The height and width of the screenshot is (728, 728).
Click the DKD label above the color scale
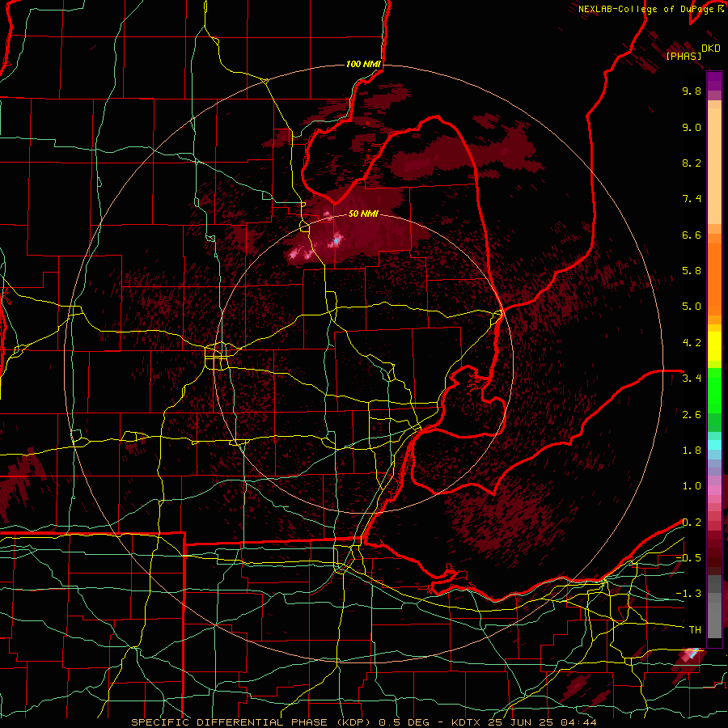tap(711, 49)
